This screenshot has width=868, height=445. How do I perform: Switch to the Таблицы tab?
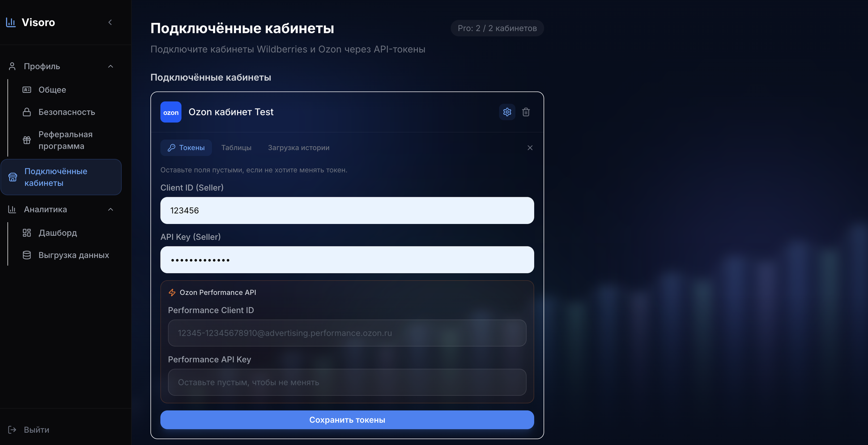point(237,148)
